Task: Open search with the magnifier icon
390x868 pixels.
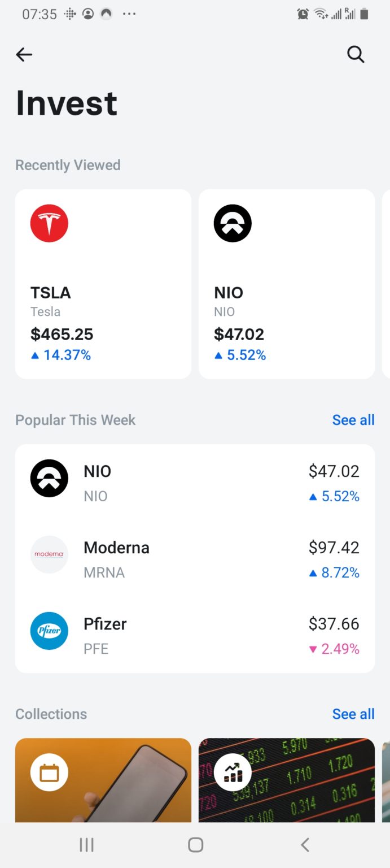Action: (x=356, y=54)
